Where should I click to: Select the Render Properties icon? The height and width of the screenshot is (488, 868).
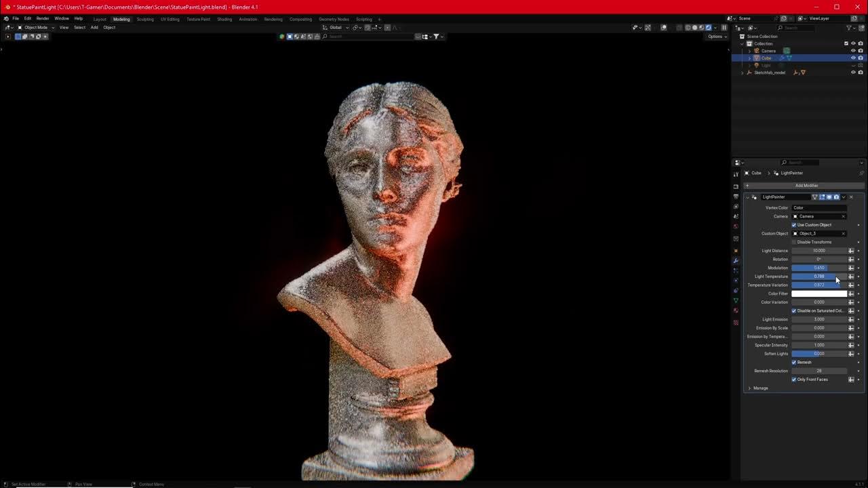(x=736, y=186)
